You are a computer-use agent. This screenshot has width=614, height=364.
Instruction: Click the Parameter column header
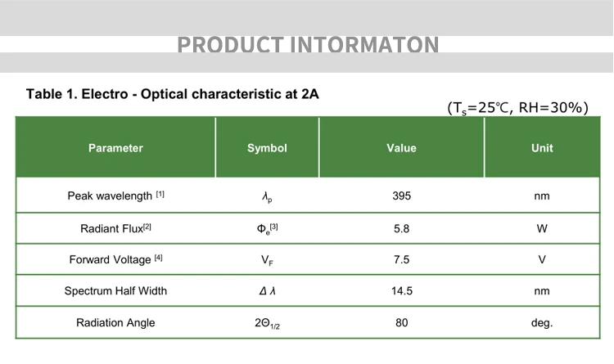[x=115, y=148]
